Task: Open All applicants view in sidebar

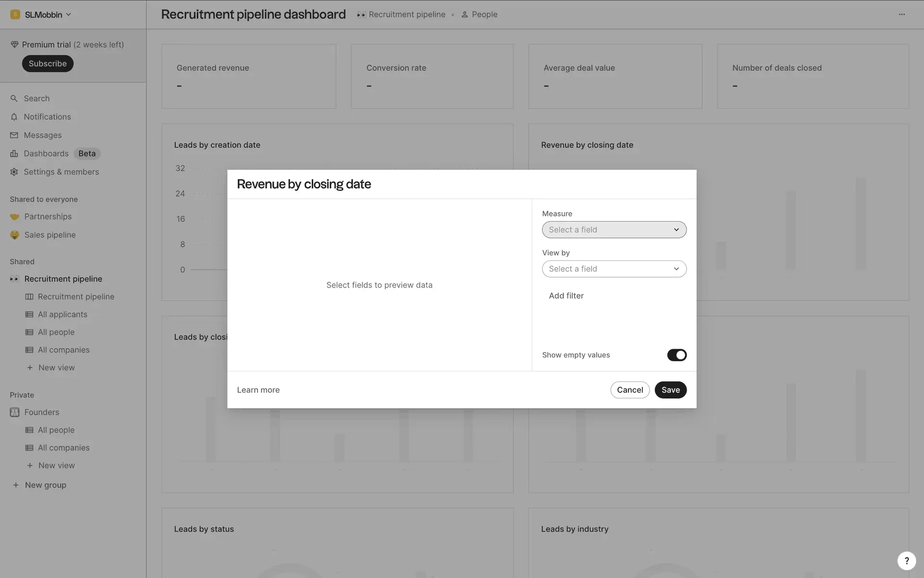Action: 63,315
